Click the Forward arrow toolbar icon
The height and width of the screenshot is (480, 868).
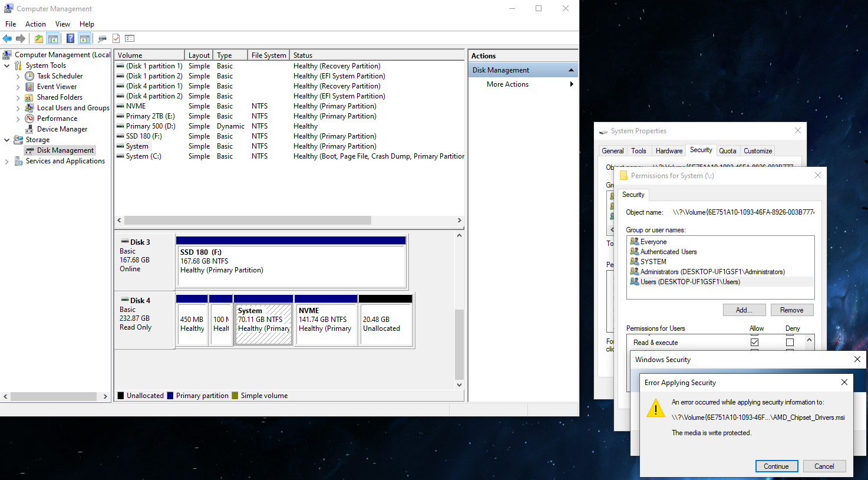pos(21,39)
